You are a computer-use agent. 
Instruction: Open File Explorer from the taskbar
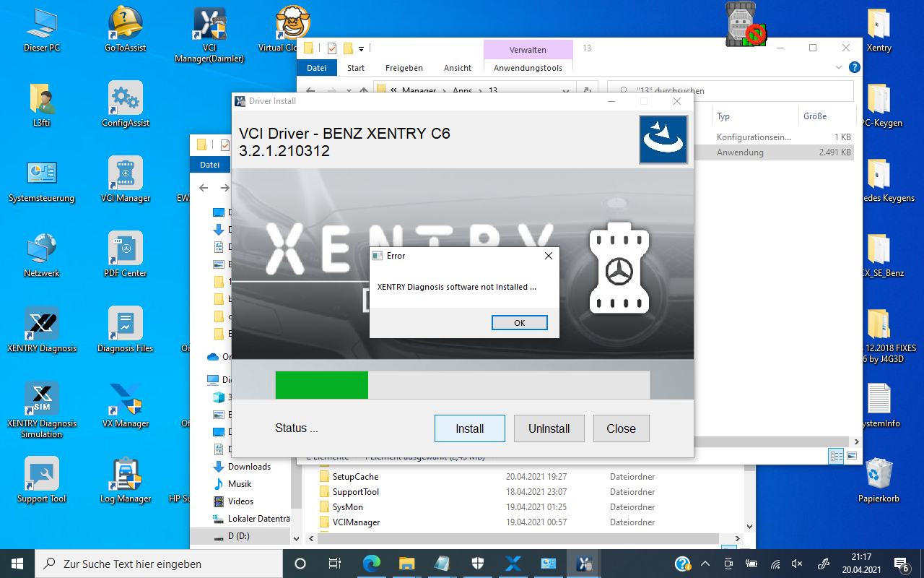(x=406, y=564)
